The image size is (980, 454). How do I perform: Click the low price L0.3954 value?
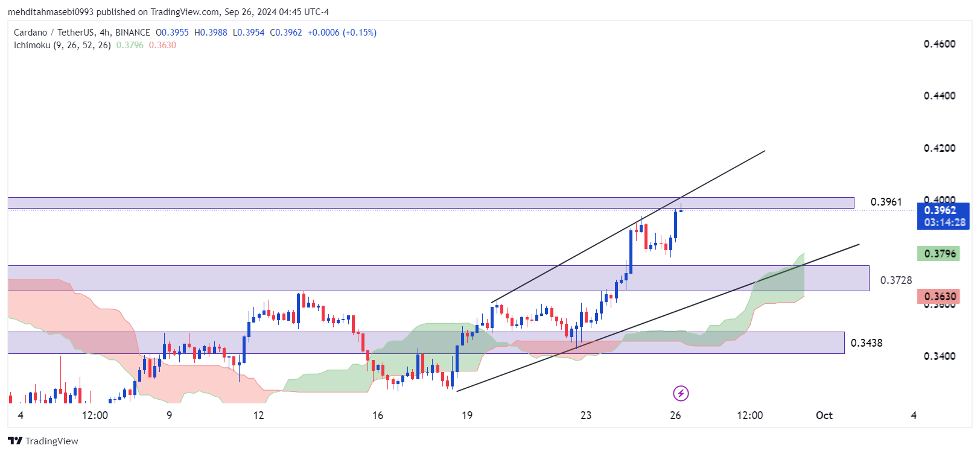tap(249, 33)
